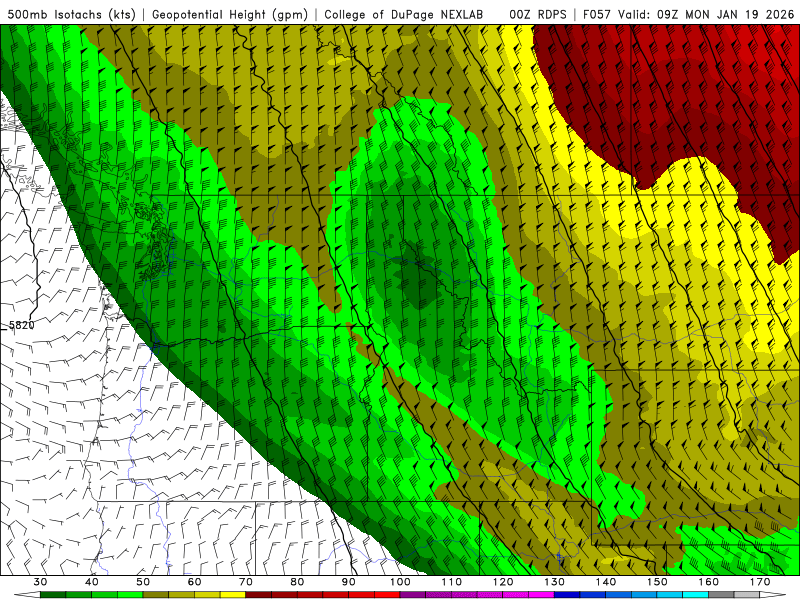Click the '160' value on the color scale
Viewport: 800px width, 600px height.
(x=709, y=582)
